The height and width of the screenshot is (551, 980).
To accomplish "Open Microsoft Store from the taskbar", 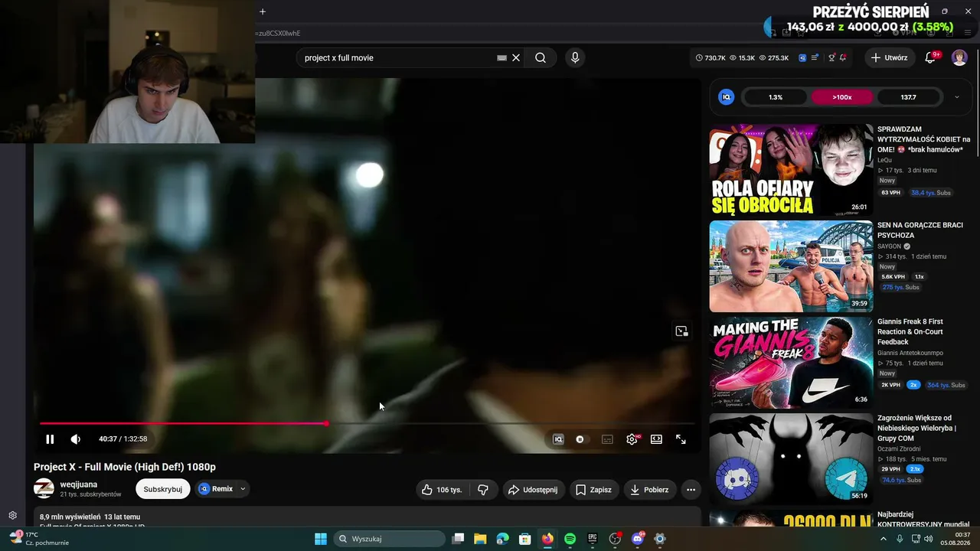I will pos(525,539).
